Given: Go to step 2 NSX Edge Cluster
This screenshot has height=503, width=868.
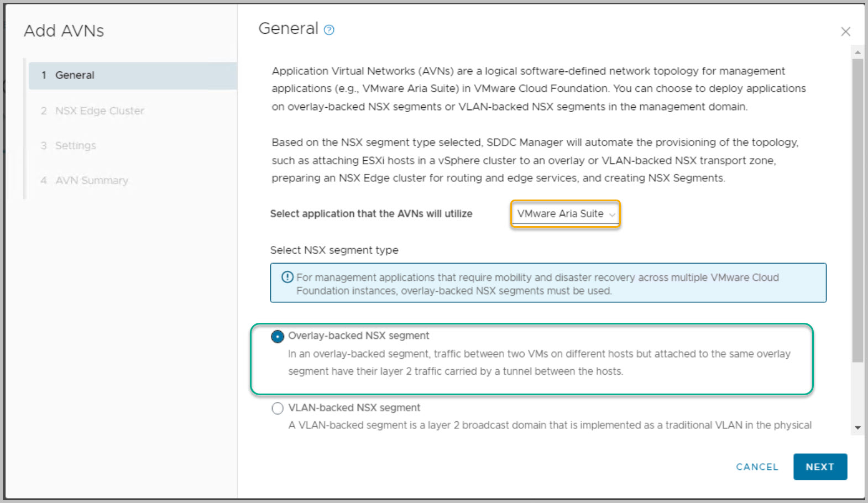Looking at the screenshot, I should click(x=100, y=111).
